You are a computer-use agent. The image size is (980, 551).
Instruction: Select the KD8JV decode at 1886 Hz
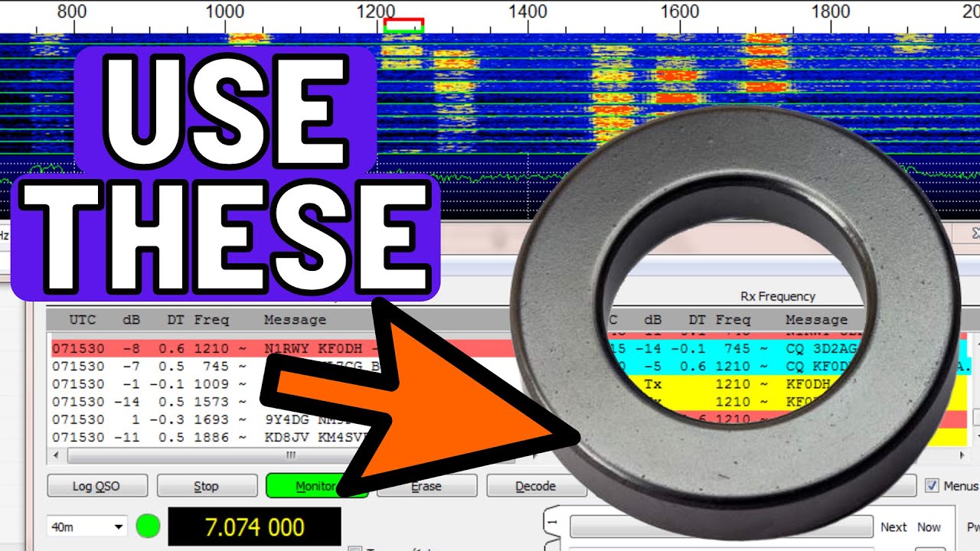pyautogui.click(x=153, y=438)
